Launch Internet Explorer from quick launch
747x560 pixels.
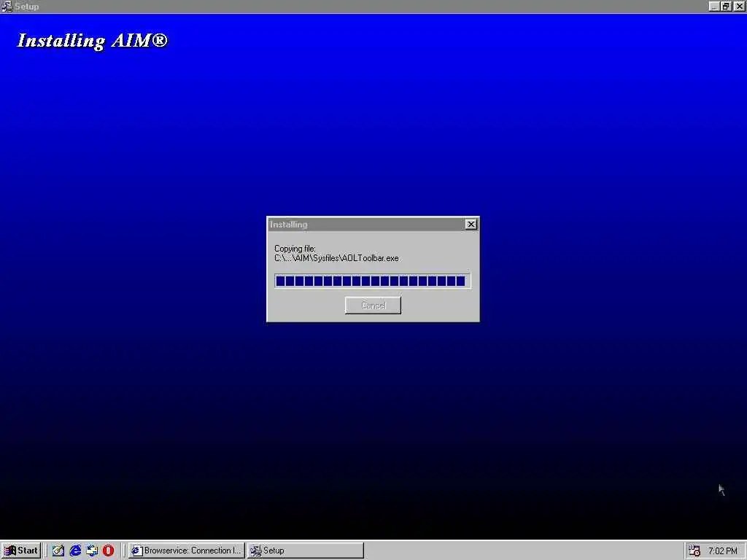click(x=75, y=551)
